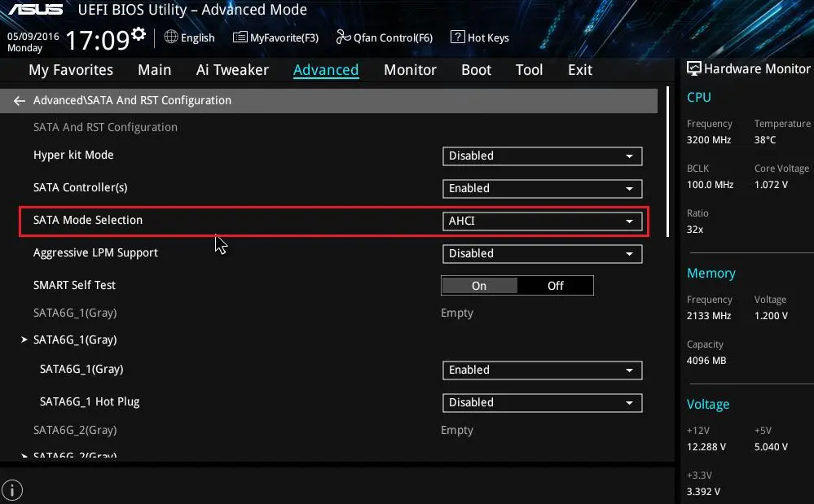814x504 pixels.
Task: Click the Aggressive LPM Support label
Action: tap(95, 252)
